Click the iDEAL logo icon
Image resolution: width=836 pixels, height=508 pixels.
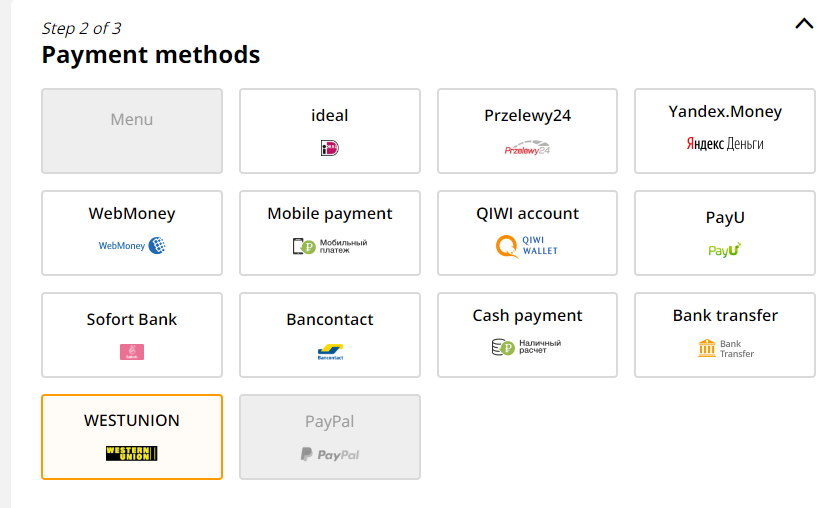click(x=329, y=148)
